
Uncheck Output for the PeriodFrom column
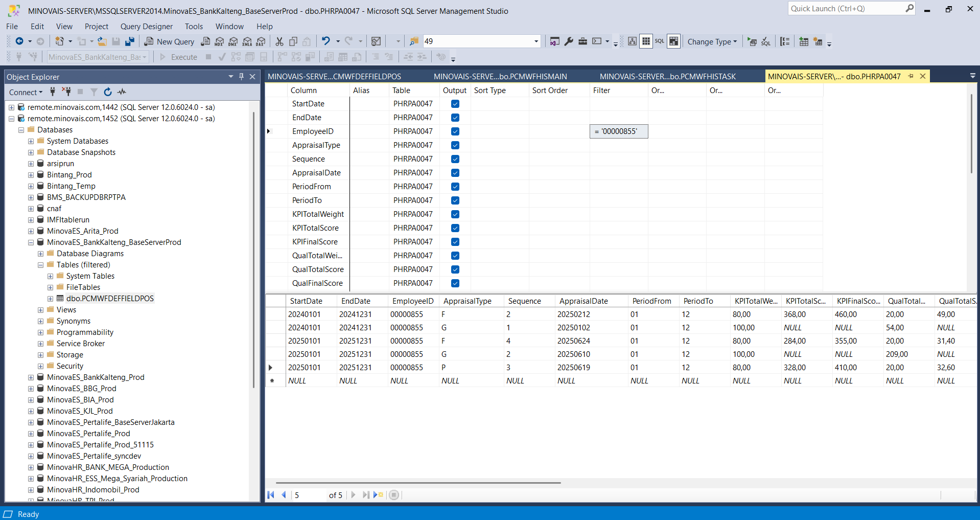point(455,187)
